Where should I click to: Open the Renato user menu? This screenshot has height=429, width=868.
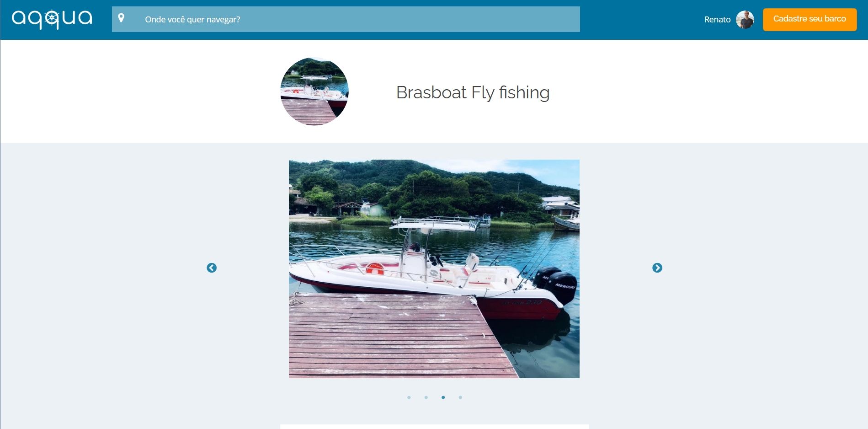[x=717, y=20]
